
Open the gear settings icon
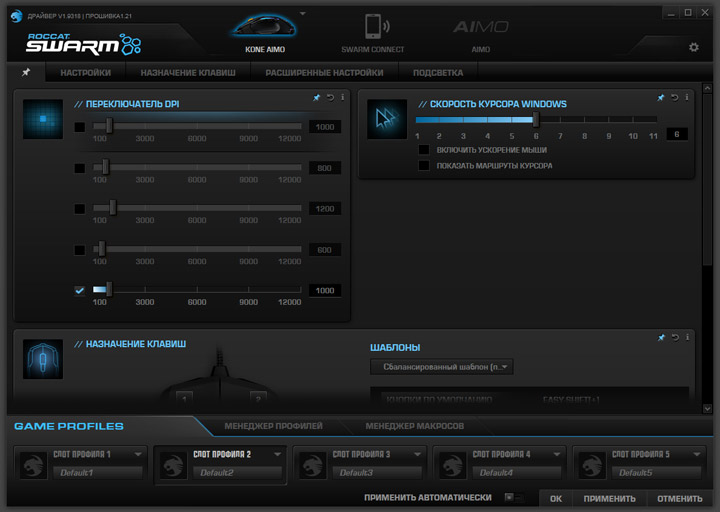(693, 47)
